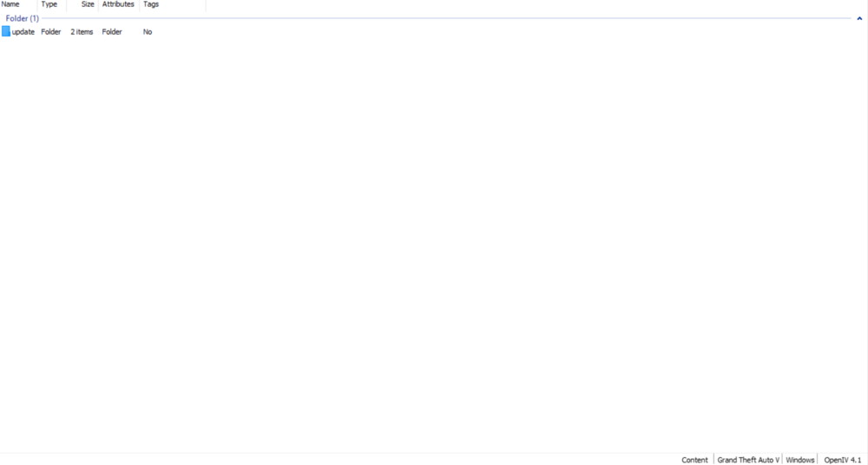Click the group header's horizontal divider line
This screenshot has width=868, height=465.
click(434, 18)
